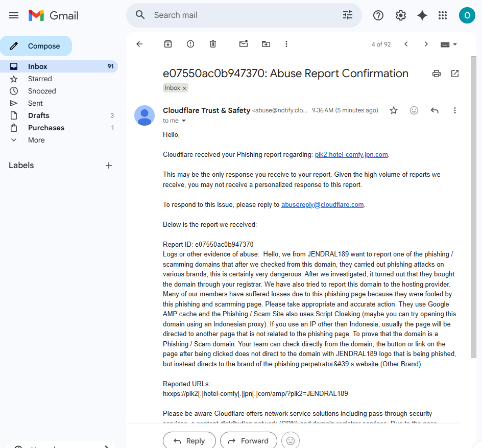
Task: Mark the email as unread
Action: [244, 44]
